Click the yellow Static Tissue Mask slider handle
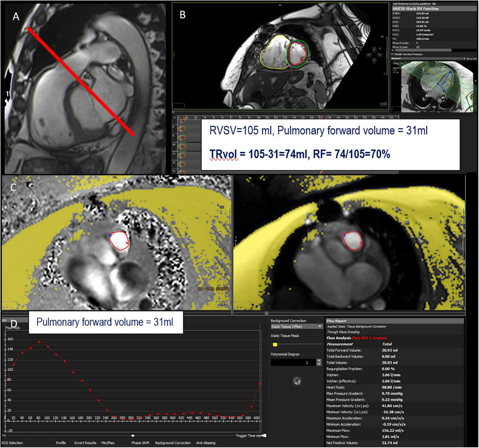The image size is (479, 448). click(x=275, y=344)
